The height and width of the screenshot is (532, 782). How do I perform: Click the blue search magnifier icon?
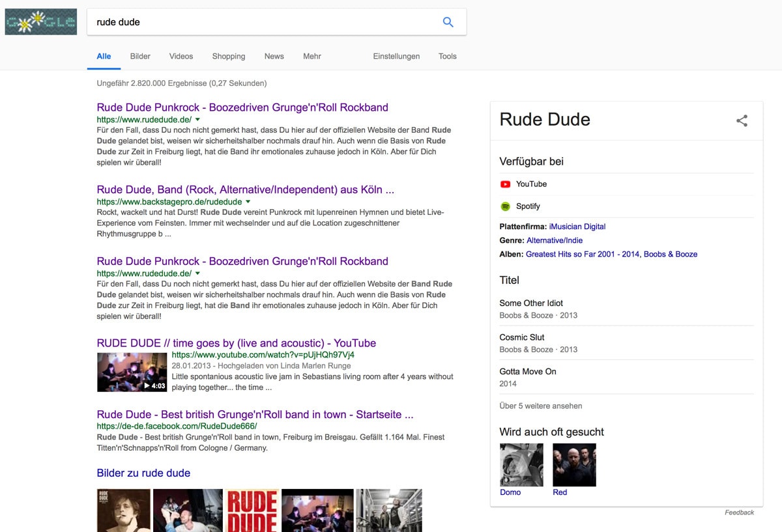click(448, 21)
